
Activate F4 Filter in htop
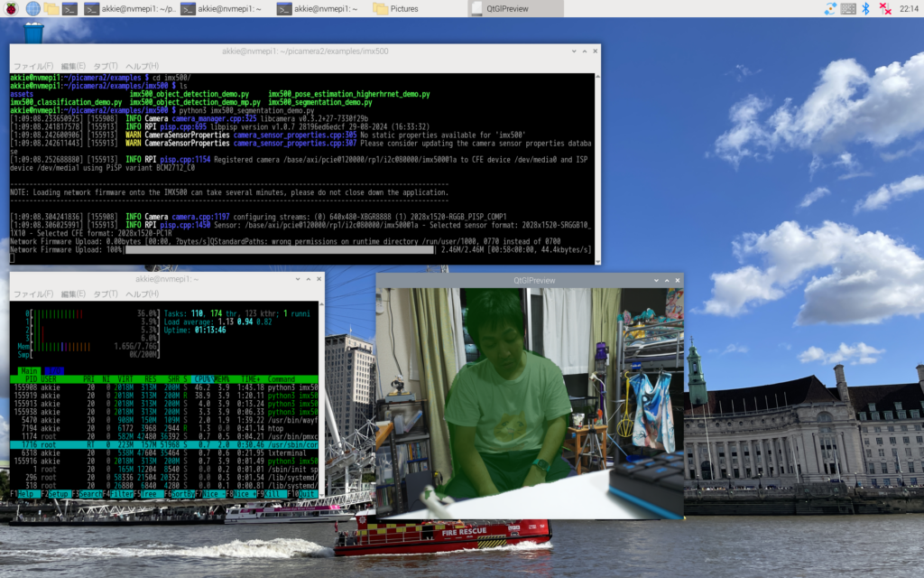tap(118, 494)
